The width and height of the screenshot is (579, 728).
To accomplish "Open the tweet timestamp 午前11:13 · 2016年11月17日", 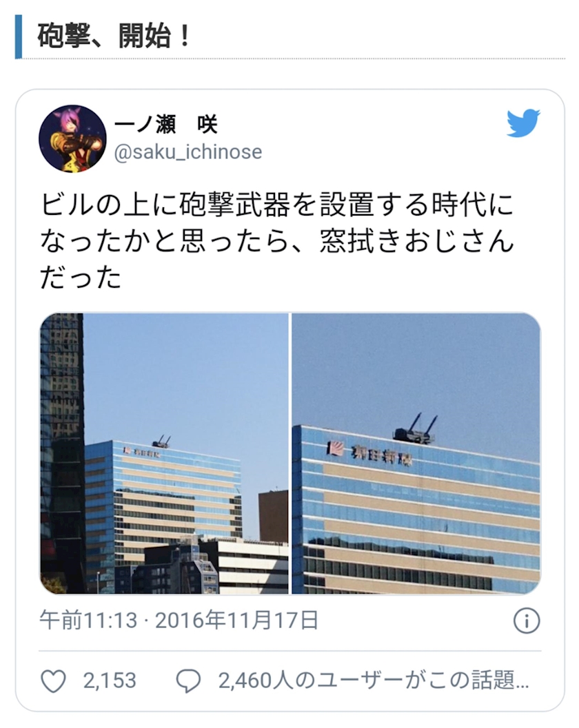I will coord(179,621).
